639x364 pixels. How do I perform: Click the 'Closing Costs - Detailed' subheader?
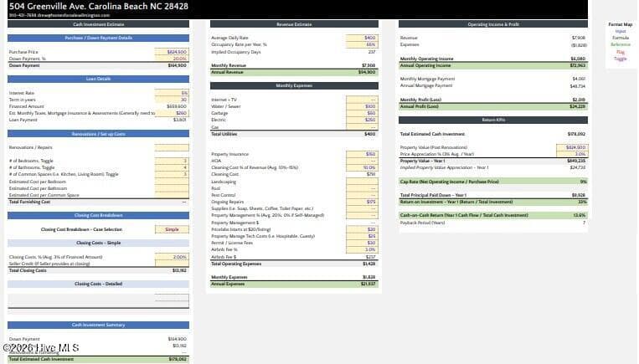(x=98, y=284)
